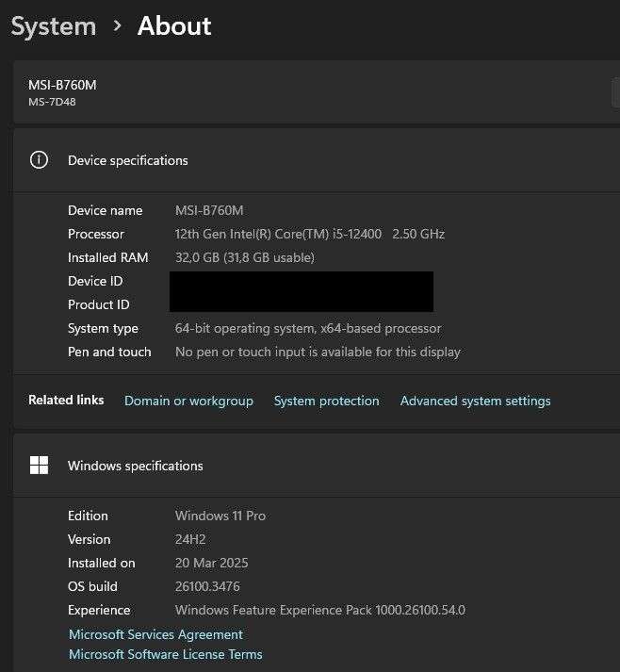
Task: Click the Installed on label
Action: [102, 563]
